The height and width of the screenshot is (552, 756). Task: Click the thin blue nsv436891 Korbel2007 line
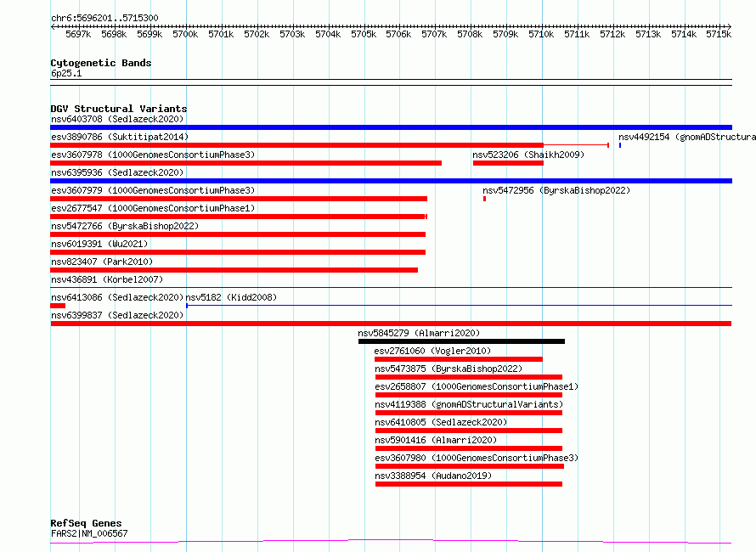391,288
